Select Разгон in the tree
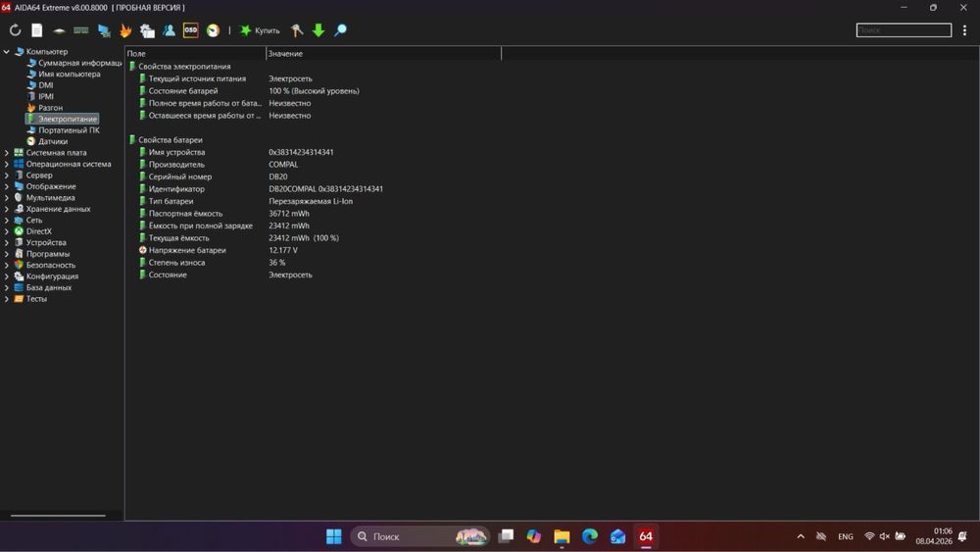Viewport: 980px width, 552px height. 45,108
